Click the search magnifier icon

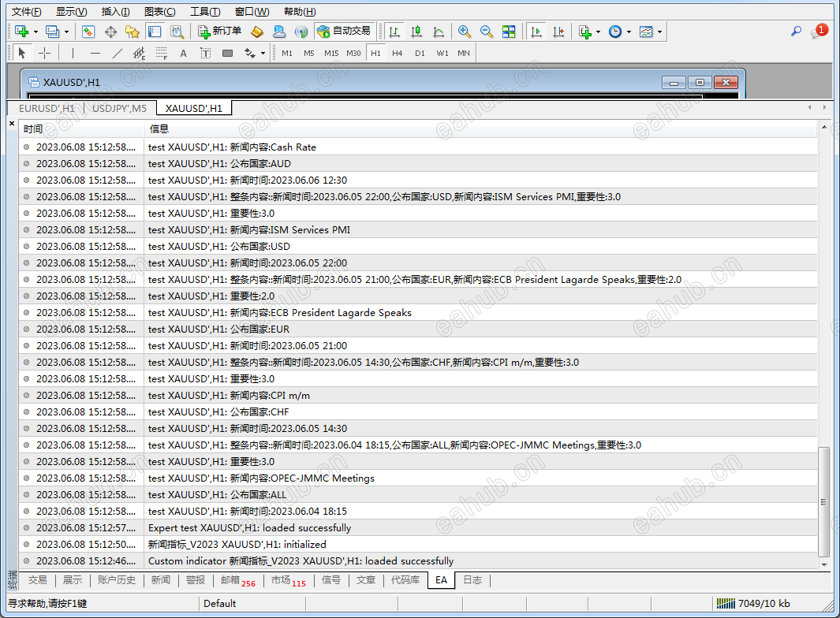(797, 32)
